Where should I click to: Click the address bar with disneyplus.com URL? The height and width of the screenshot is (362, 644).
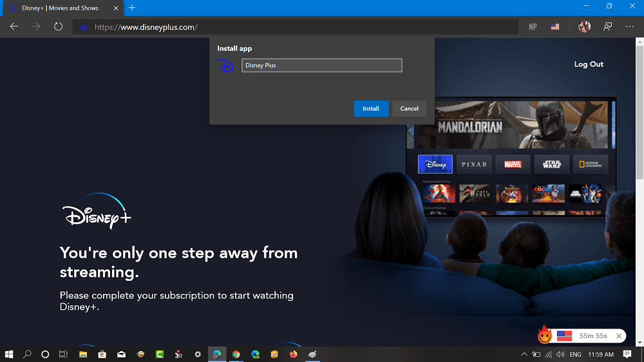pos(296,27)
